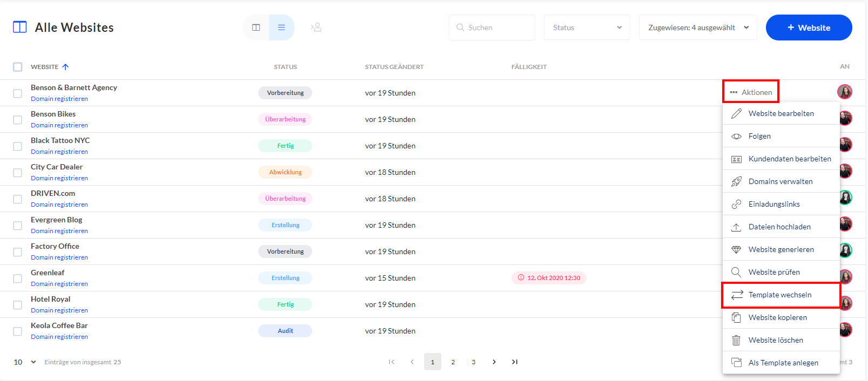
Task: Open the Aktionen menu button
Action: pyautogui.click(x=751, y=92)
